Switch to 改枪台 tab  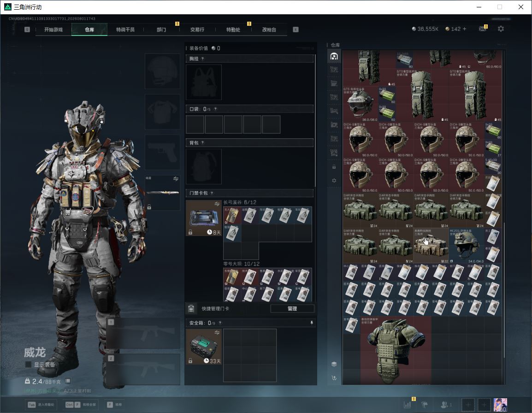point(269,29)
